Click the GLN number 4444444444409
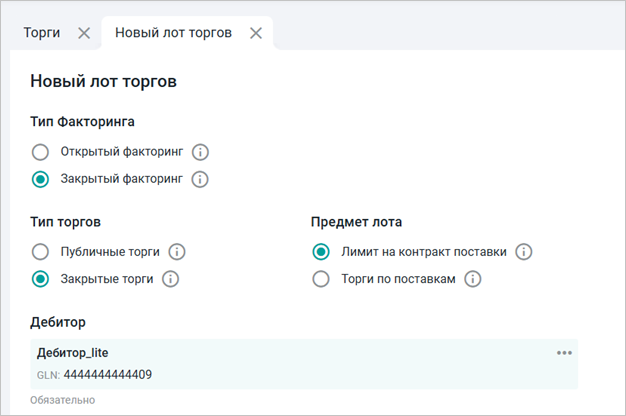This screenshot has height=416, width=626. [x=108, y=375]
